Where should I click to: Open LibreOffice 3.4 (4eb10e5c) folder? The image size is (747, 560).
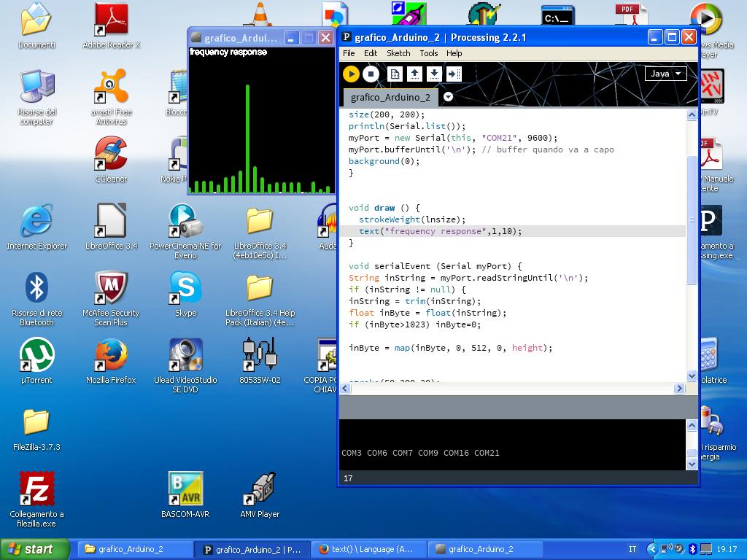pos(260,233)
